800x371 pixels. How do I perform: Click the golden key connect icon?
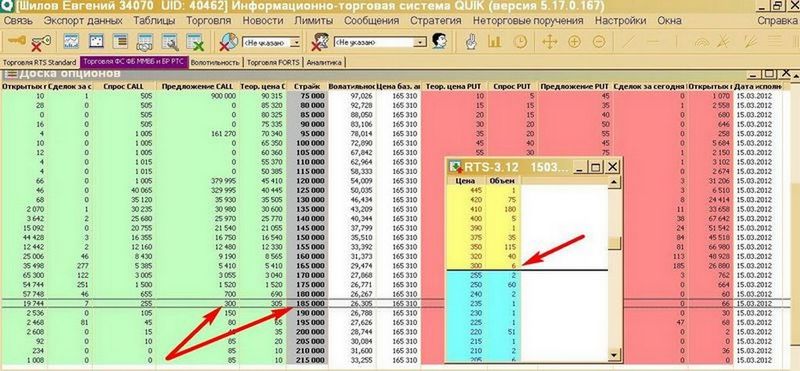[16, 41]
